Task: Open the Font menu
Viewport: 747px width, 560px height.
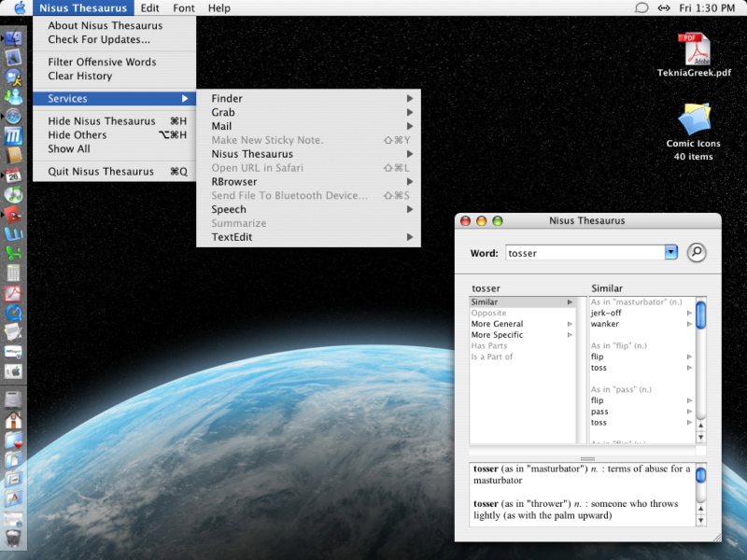Action: point(183,8)
